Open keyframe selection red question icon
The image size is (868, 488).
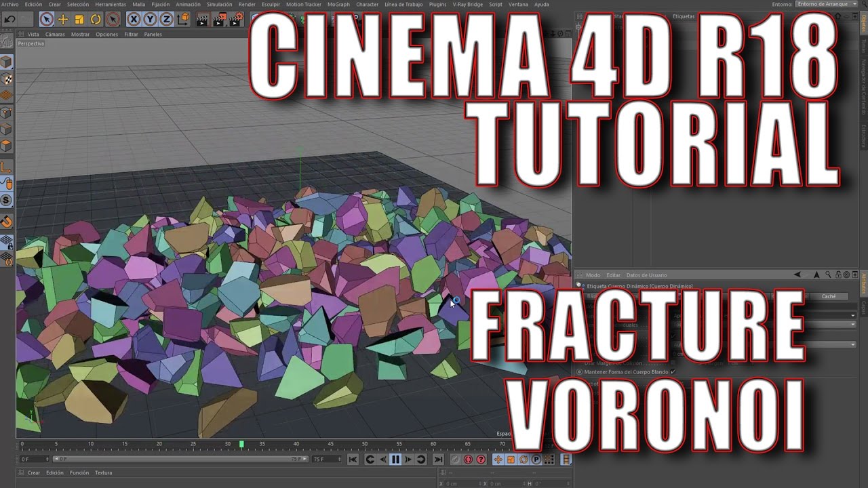coord(481,460)
